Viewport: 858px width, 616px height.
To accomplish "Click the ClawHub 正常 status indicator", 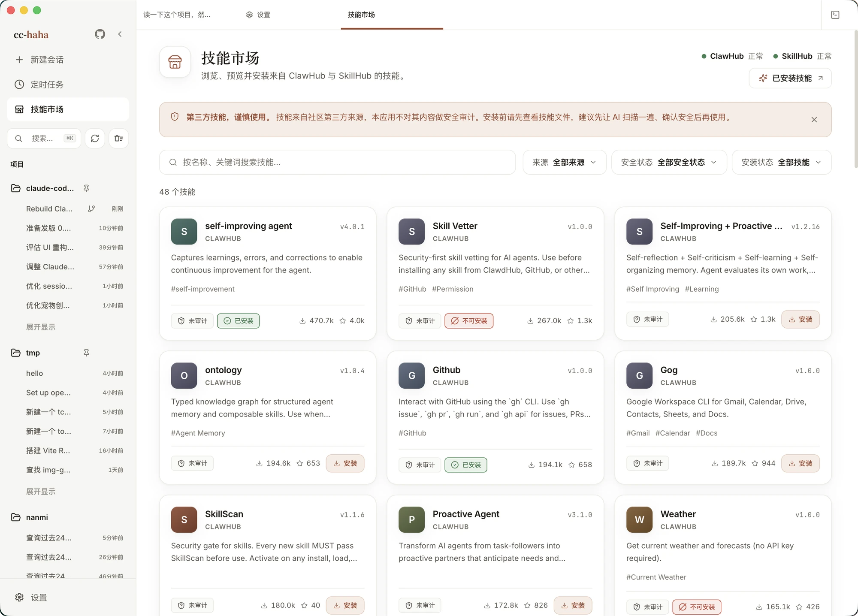I will point(732,56).
